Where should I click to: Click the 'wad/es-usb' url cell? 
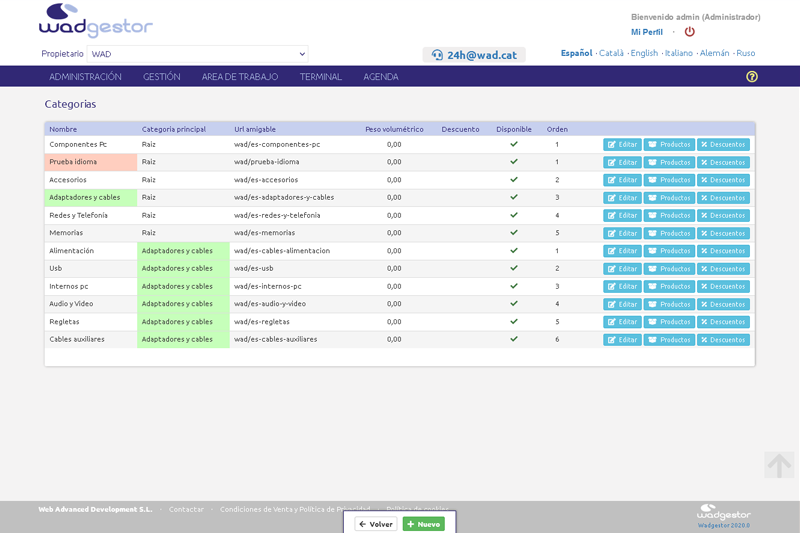pos(254,268)
